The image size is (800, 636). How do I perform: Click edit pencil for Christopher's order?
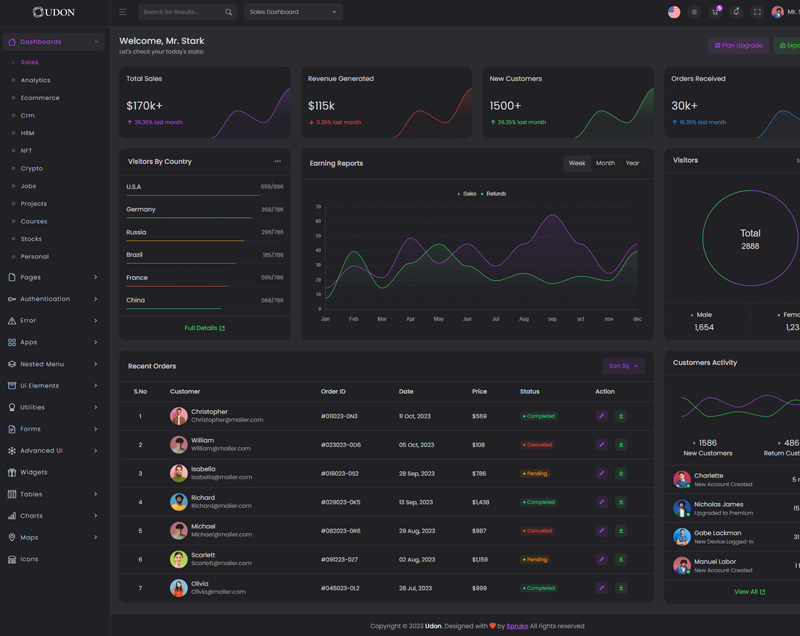pos(601,416)
